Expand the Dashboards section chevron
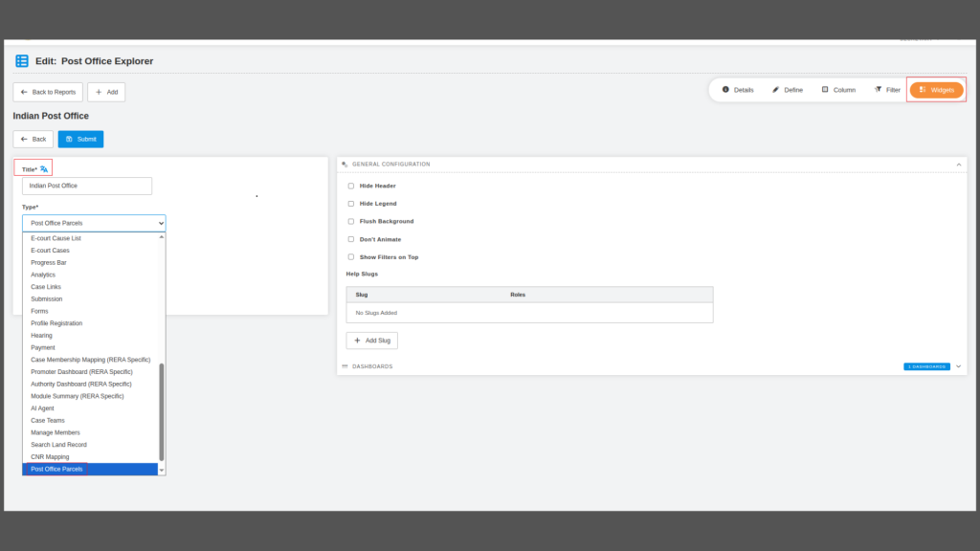The width and height of the screenshot is (980, 551). click(x=959, y=366)
